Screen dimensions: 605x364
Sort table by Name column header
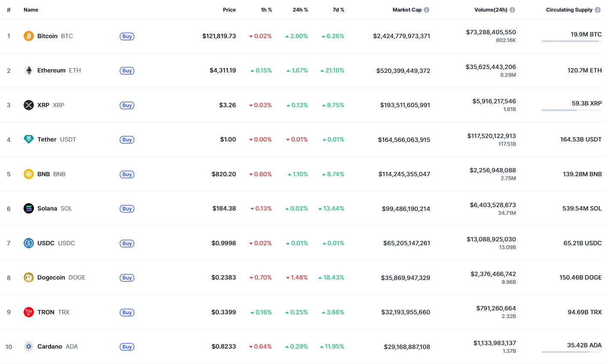pyautogui.click(x=31, y=10)
